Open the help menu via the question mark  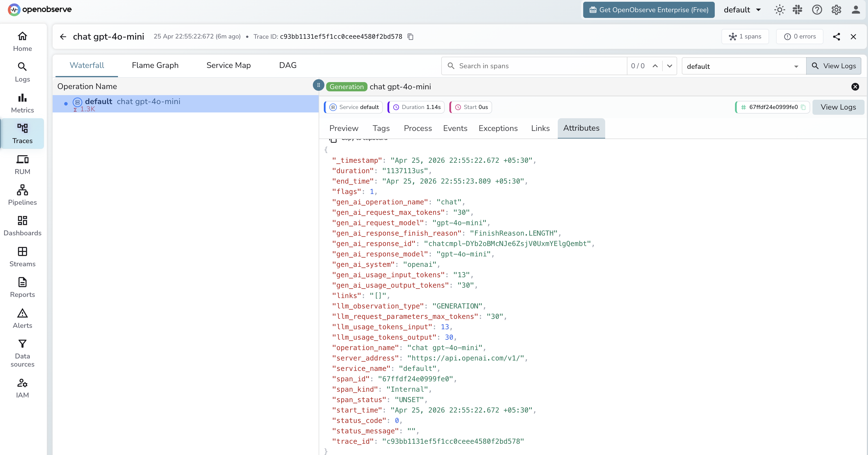[817, 10]
